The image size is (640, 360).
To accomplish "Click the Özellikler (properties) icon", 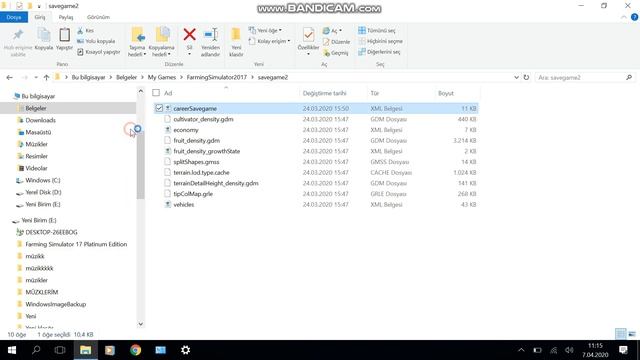I will click(309, 35).
